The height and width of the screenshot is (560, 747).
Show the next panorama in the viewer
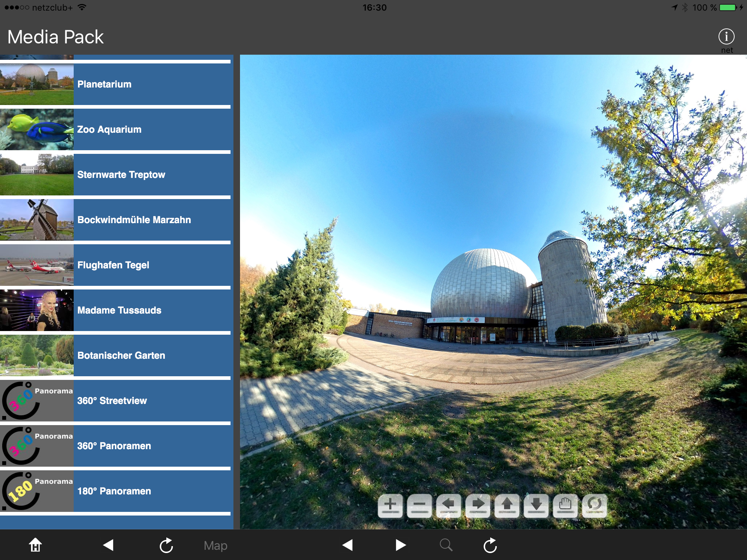point(400,545)
